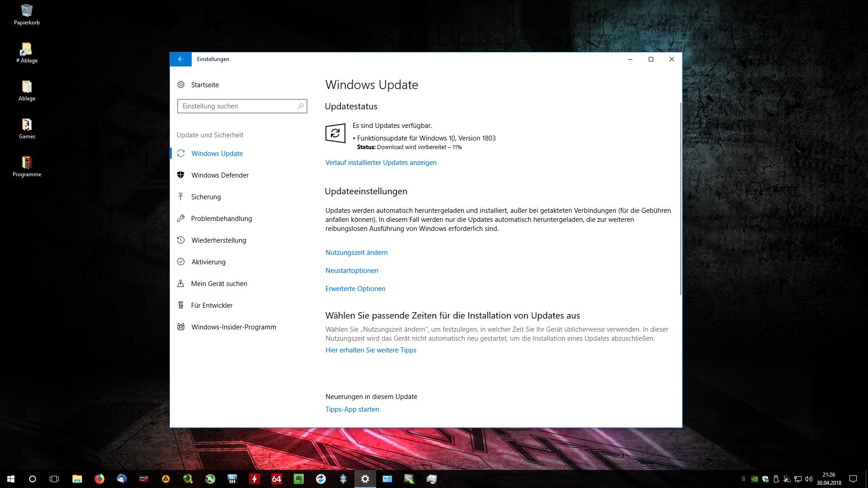Screen dimensions: 868x488
Task: Click Tipps-App starten link
Action: pos(352,409)
